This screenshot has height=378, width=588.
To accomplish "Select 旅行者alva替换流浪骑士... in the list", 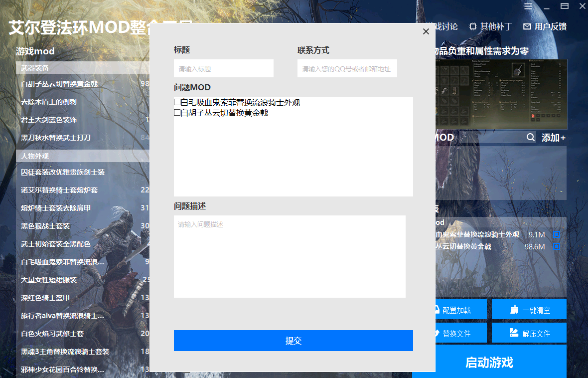I will (x=62, y=316).
